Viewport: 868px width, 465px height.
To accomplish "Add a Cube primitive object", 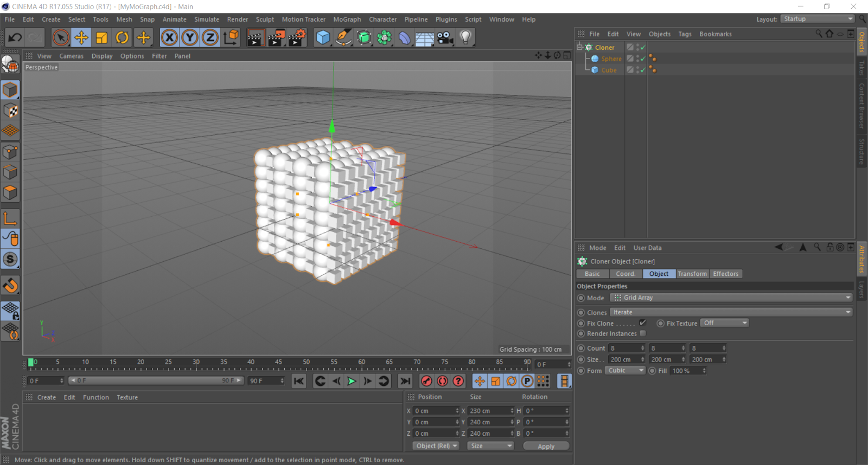I will pyautogui.click(x=323, y=37).
